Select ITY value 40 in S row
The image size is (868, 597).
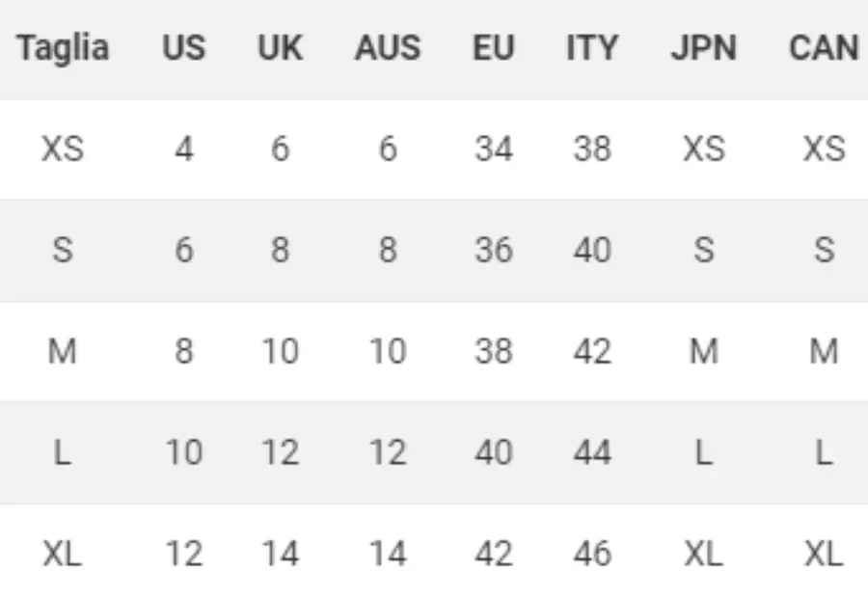(592, 250)
